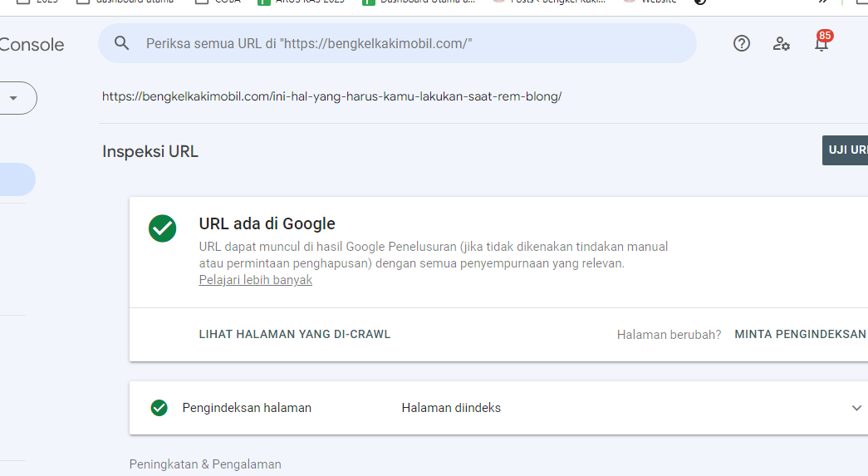Viewport: 868px width, 476px height.
Task: Expand the Pengindeksan halaman chevron
Action: pos(856,408)
